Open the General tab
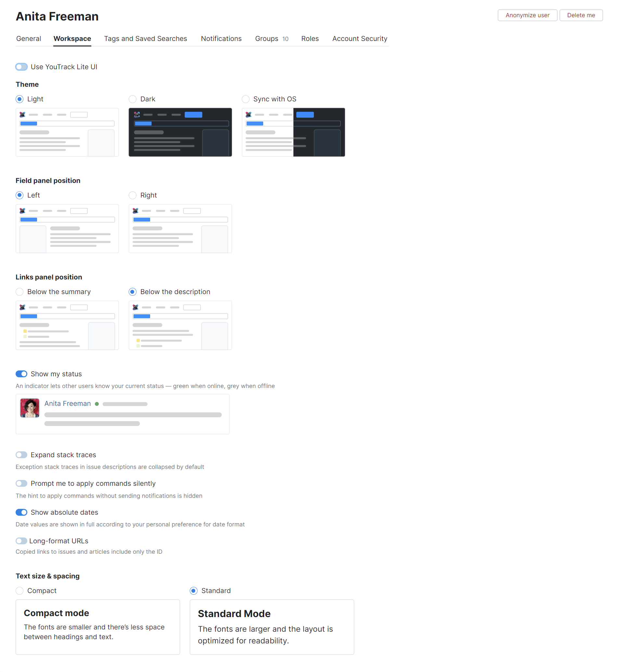 (29, 38)
